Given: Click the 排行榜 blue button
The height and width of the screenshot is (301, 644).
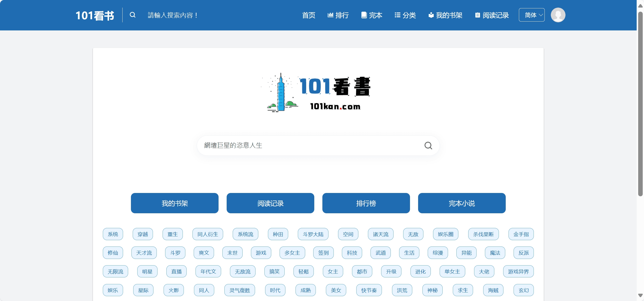Looking at the screenshot, I should click(x=366, y=203).
